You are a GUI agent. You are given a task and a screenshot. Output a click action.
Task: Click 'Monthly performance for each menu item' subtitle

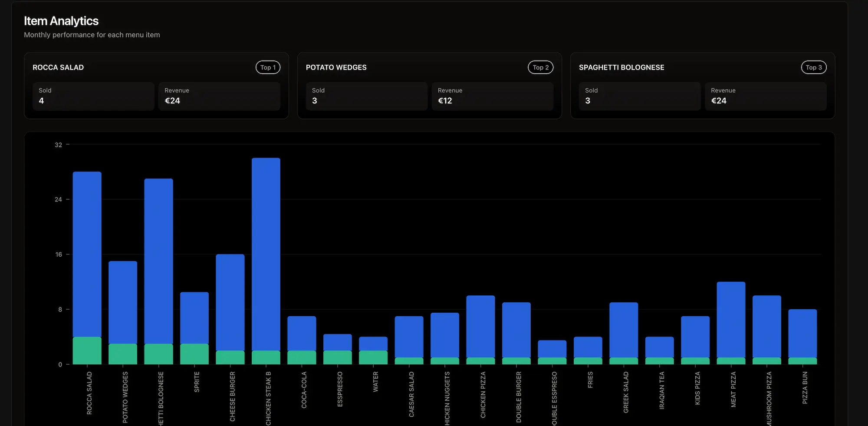point(92,35)
